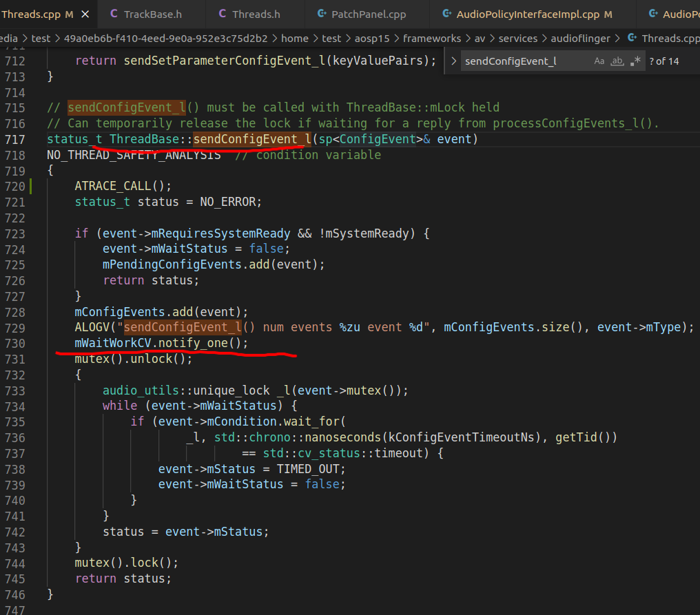700x615 pixels.
Task: Click '? of 14' match count text
Action: coord(663,61)
